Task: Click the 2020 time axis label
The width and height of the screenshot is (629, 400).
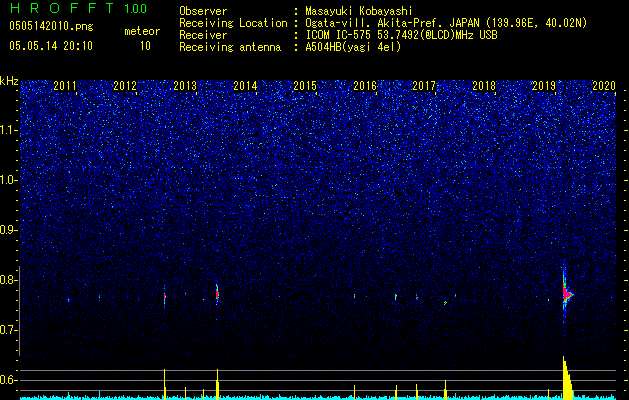Action: click(604, 86)
